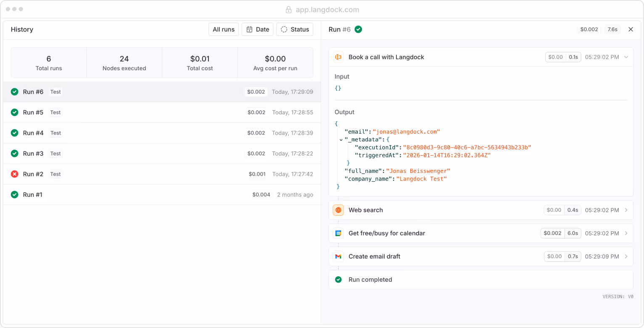The image size is (644, 328).
Task: Click the 7.6s duration badge in the header
Action: pyautogui.click(x=612, y=29)
